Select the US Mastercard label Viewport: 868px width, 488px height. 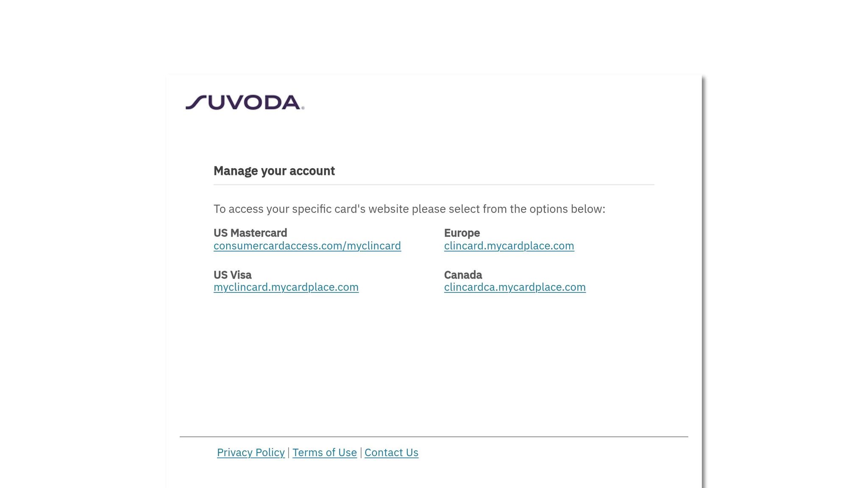pos(250,233)
